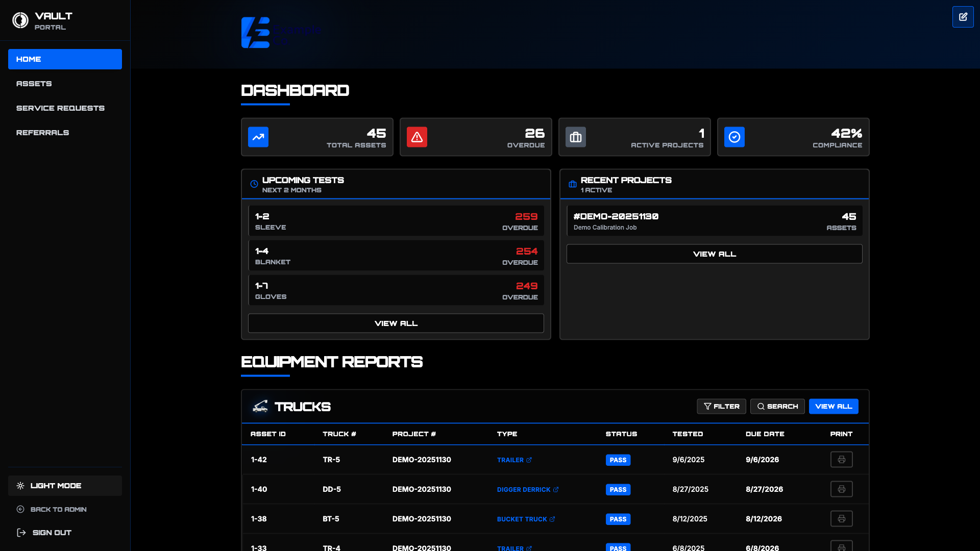This screenshot has height=551, width=980.
Task: Toggle Light Mode in the sidebar
Action: click(x=65, y=486)
